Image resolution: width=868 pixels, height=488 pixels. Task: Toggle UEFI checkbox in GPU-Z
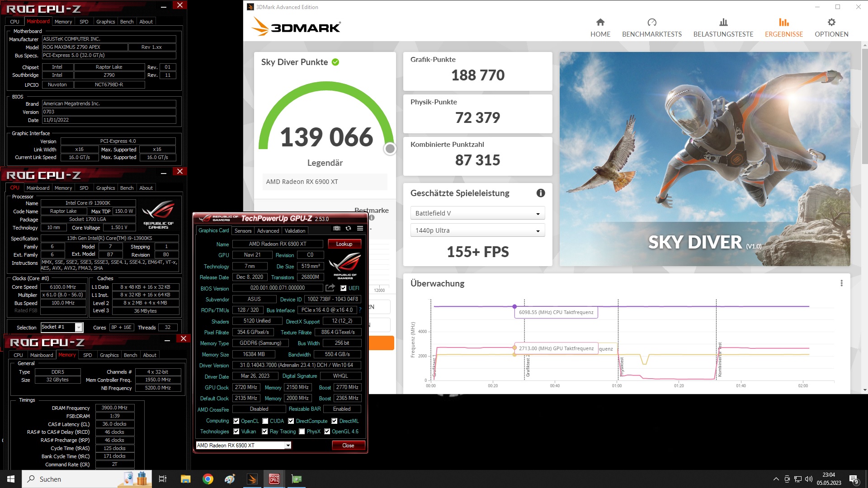pyautogui.click(x=343, y=288)
